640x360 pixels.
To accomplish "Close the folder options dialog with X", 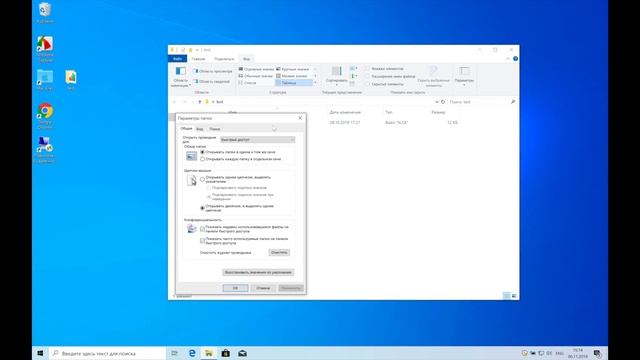I will 300,118.
